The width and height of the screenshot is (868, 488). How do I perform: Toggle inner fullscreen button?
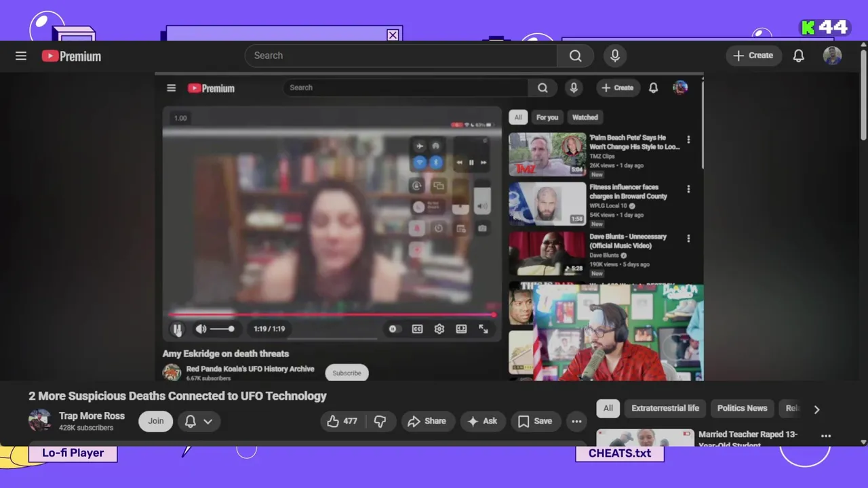click(484, 329)
